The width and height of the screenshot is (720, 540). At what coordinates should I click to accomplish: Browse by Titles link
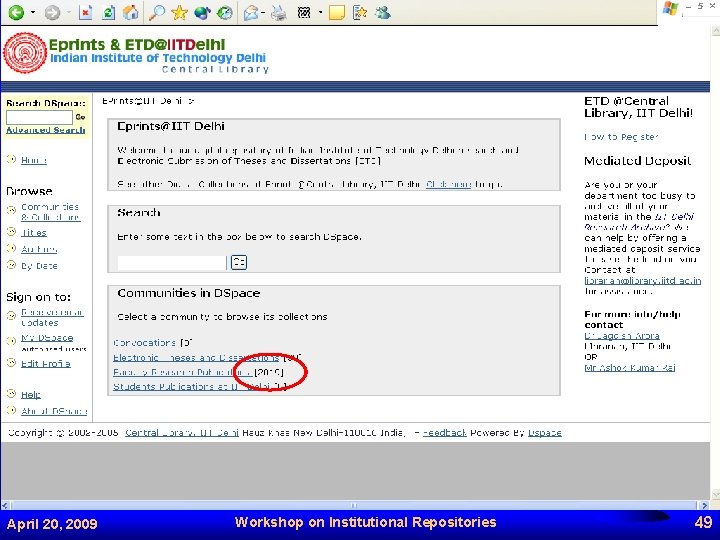click(34, 232)
